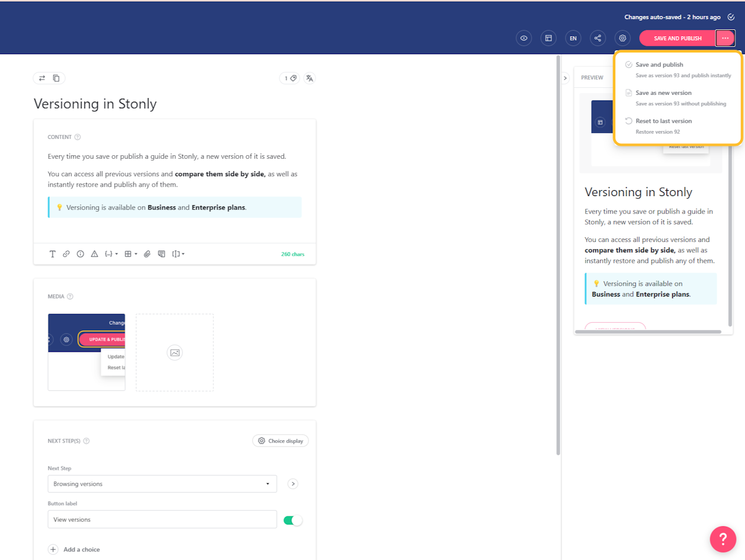Toggle the View versions button label switch
Image resolution: width=745 pixels, height=560 pixels.
tap(293, 520)
